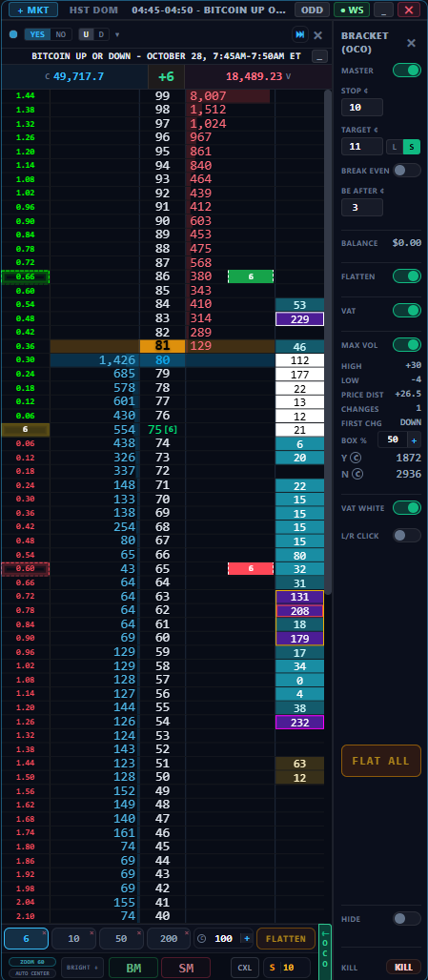
Task: Open the dropdown arrow next to U/D
Action: 117,34
